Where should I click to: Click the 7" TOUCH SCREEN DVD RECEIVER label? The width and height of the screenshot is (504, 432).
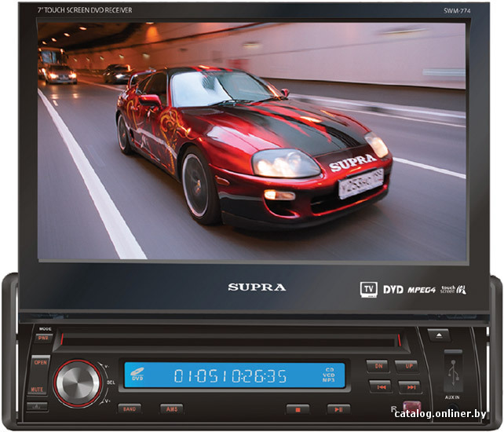pyautogui.click(x=85, y=10)
